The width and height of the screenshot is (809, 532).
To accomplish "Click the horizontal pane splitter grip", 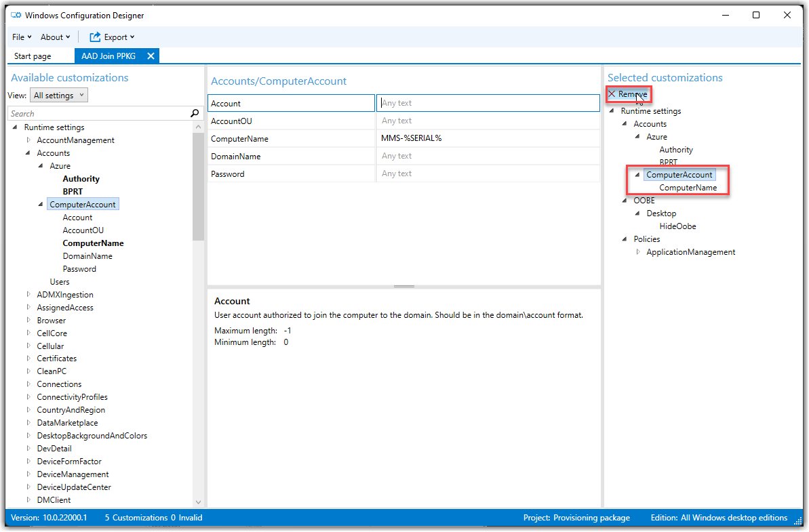I will coord(404,286).
